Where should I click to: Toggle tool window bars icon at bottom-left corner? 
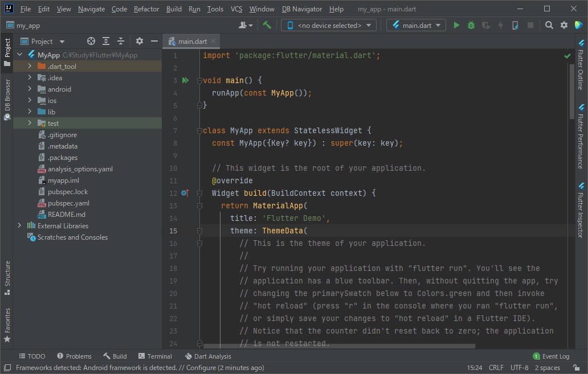(x=7, y=368)
